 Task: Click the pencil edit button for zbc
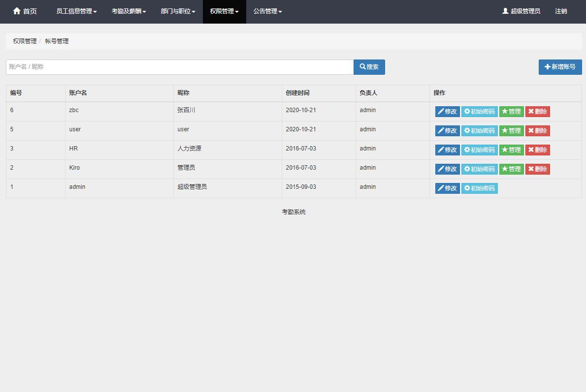click(447, 112)
